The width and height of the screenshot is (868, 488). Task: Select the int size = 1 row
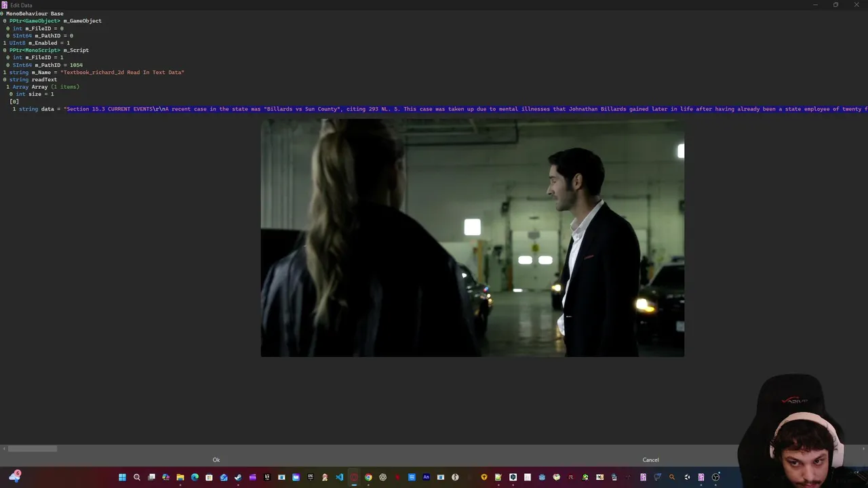[32, 94]
